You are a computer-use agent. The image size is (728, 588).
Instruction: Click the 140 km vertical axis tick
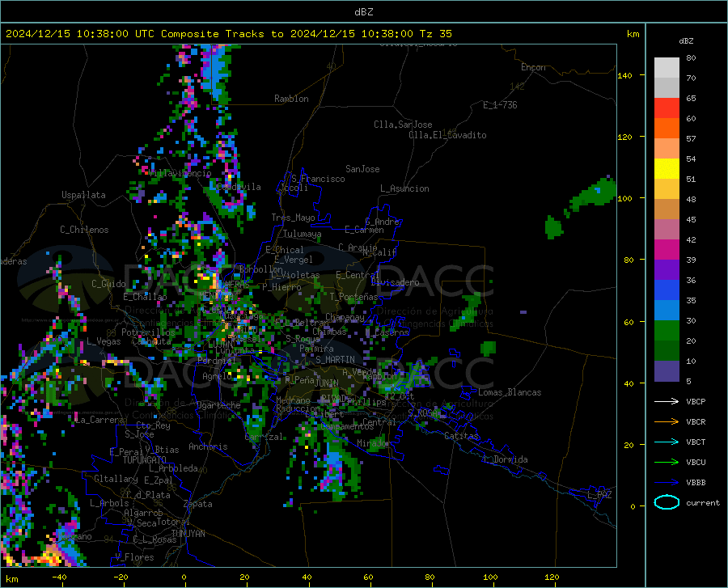(624, 75)
